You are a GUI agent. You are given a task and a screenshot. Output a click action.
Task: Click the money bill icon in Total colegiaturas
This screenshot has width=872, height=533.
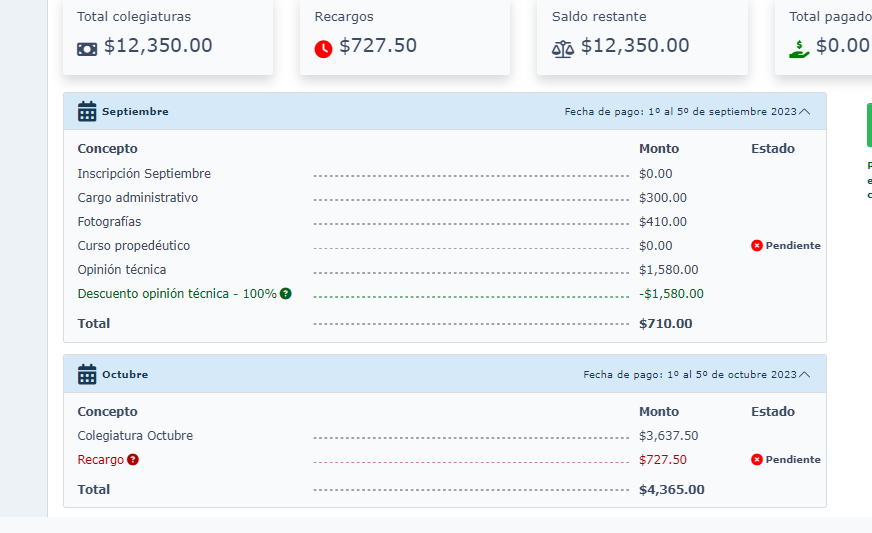tap(87, 50)
